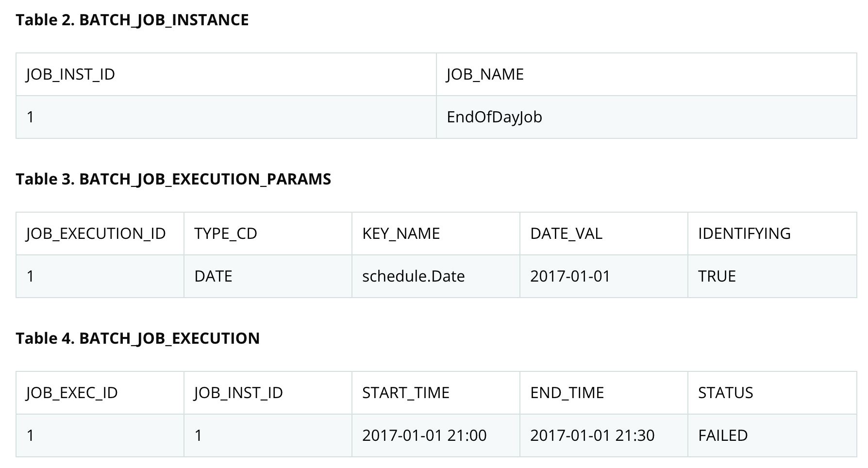
Task: Click the JOB_INST_ID header in Table 2
Action: click(x=226, y=74)
